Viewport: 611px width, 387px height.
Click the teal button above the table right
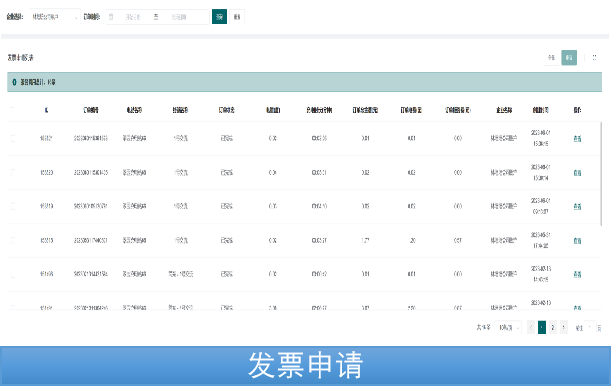569,58
